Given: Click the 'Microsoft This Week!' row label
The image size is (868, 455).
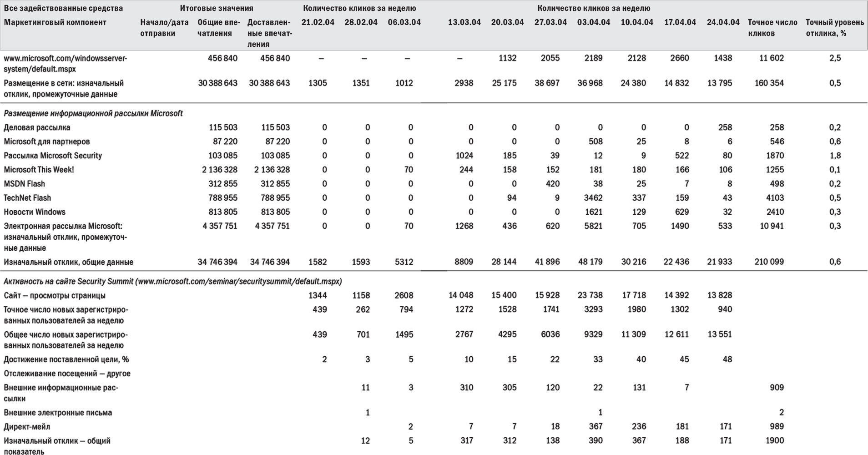Looking at the screenshot, I should point(39,170).
